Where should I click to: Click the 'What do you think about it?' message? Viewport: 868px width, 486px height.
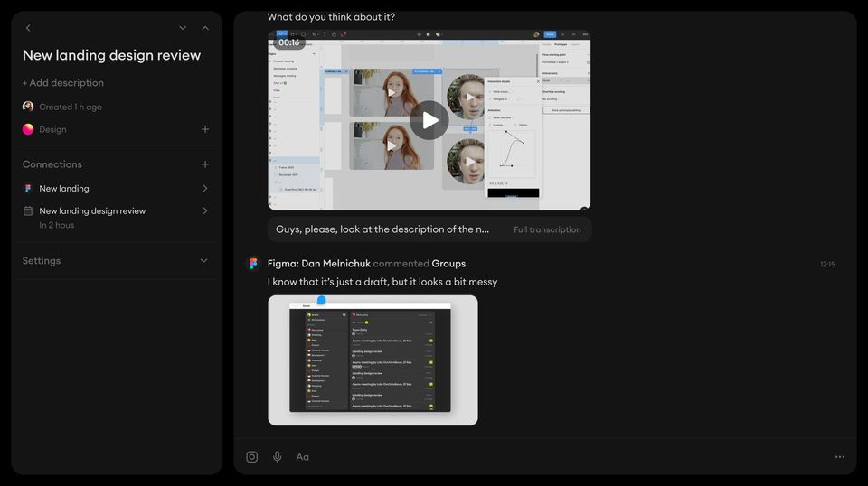pos(331,16)
